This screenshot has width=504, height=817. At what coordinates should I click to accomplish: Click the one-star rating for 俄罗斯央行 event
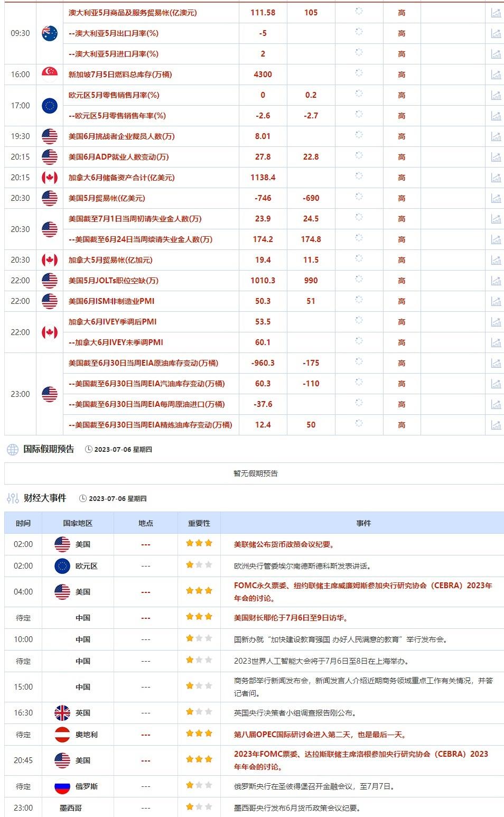(199, 785)
